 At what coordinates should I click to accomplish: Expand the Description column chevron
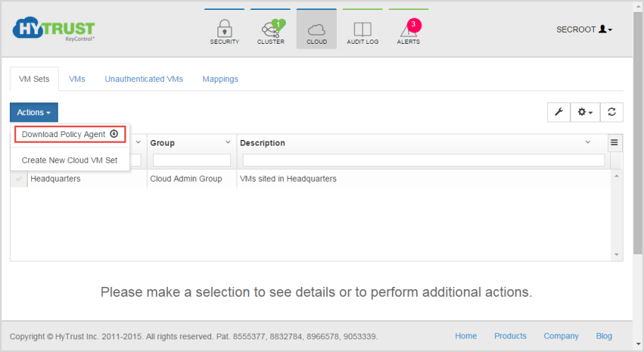[x=588, y=142]
